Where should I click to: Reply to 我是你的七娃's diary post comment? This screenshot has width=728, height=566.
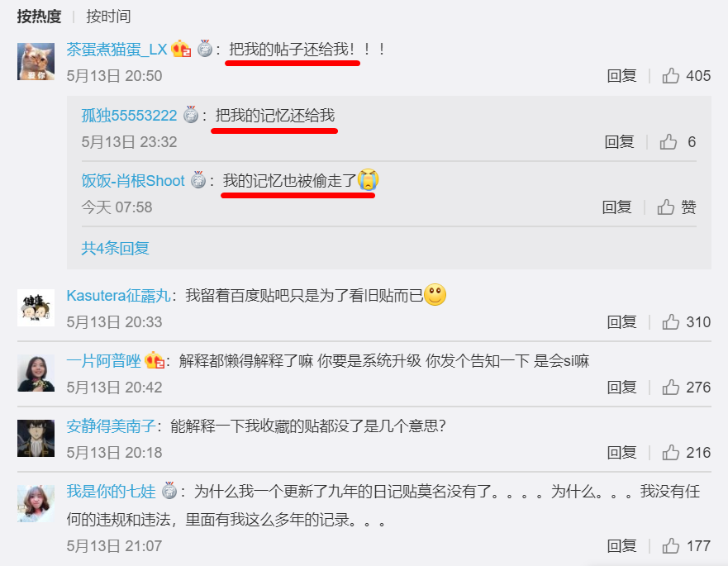[x=621, y=546]
